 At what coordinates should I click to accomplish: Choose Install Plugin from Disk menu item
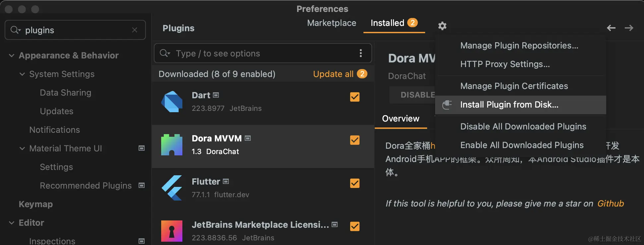pyautogui.click(x=509, y=105)
